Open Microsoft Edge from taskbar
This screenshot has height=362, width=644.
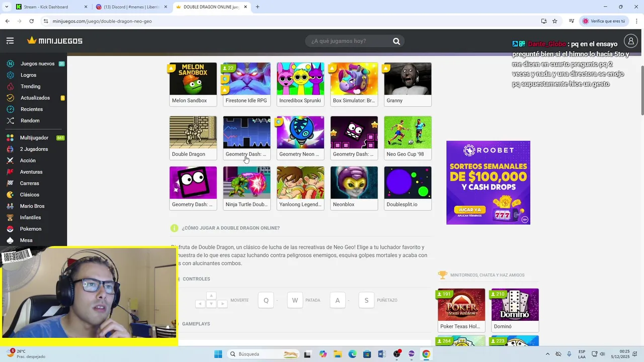click(352, 354)
